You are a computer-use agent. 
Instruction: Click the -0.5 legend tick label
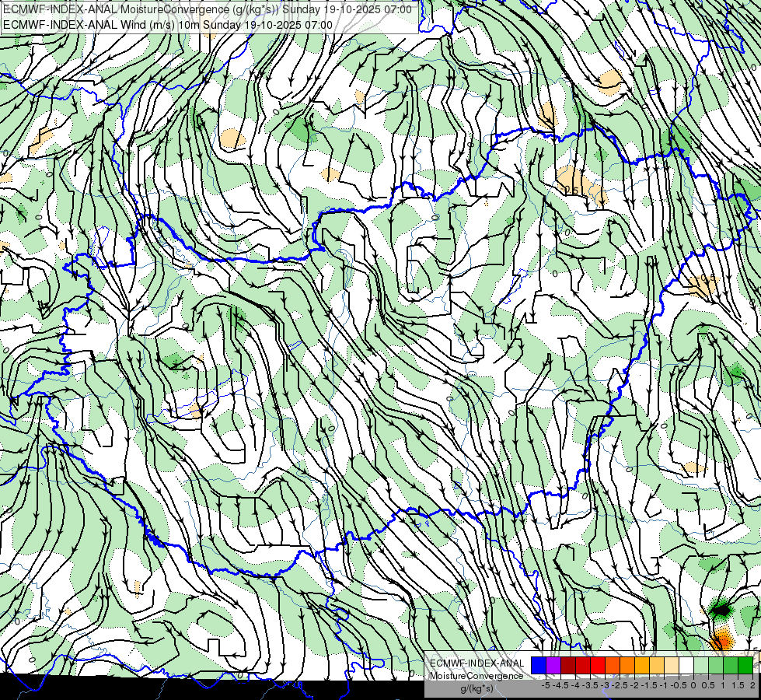(x=679, y=685)
